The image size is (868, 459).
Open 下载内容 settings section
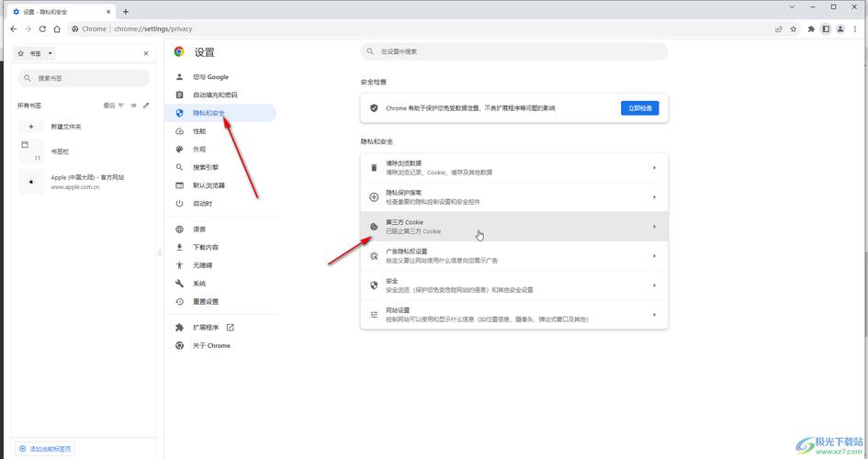pos(220,247)
